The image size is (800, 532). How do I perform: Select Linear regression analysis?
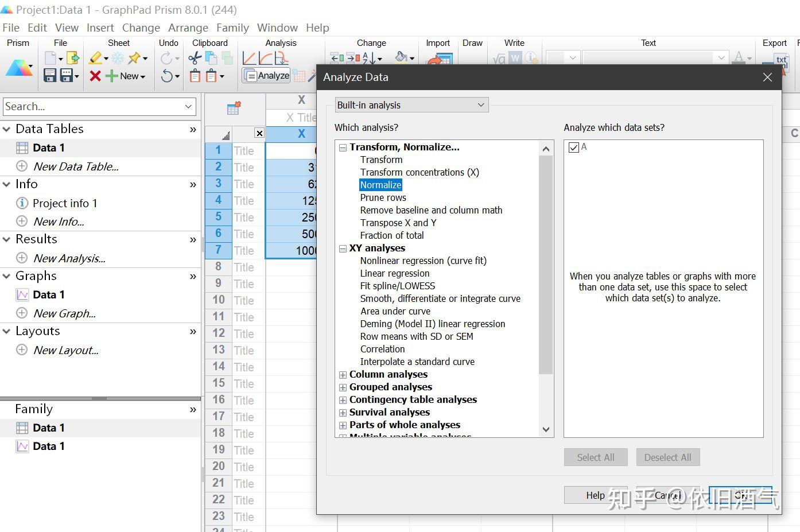tap(395, 273)
